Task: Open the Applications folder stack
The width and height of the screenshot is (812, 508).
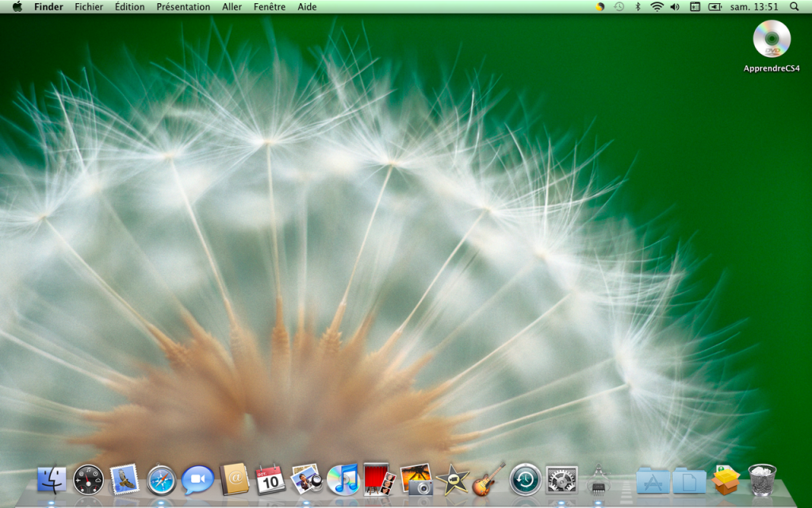Action: click(x=653, y=480)
